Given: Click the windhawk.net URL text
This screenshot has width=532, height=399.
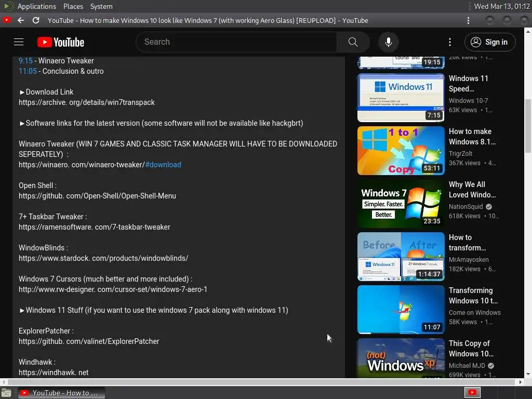Looking at the screenshot, I should click(x=54, y=373).
